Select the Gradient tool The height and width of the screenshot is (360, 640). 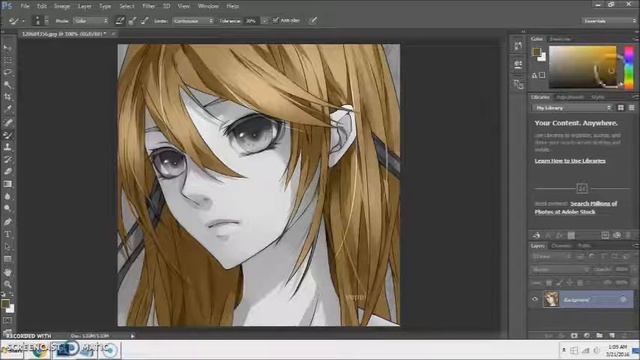[x=7, y=184]
